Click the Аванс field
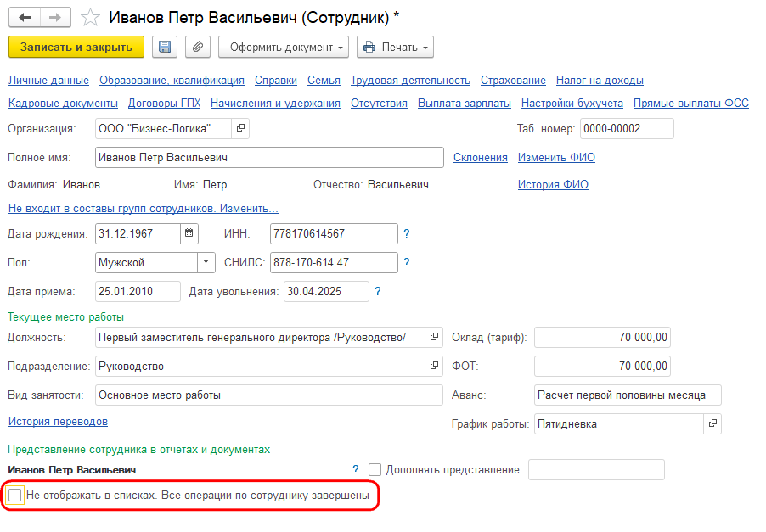The width and height of the screenshot is (766, 532). (628, 395)
